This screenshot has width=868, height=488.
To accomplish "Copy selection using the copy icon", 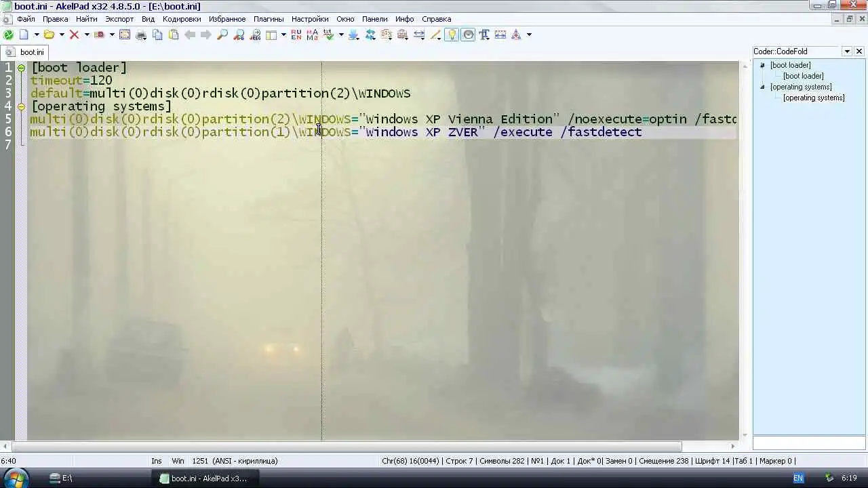I will coord(157,35).
